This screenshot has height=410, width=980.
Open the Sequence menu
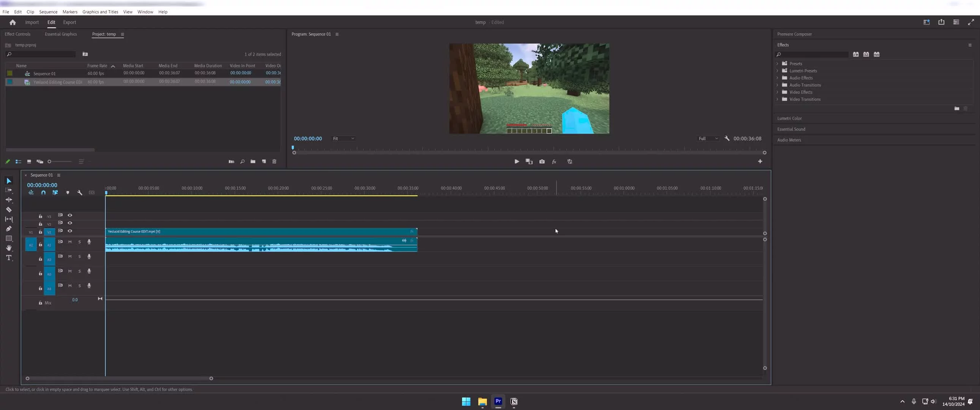click(x=48, y=12)
